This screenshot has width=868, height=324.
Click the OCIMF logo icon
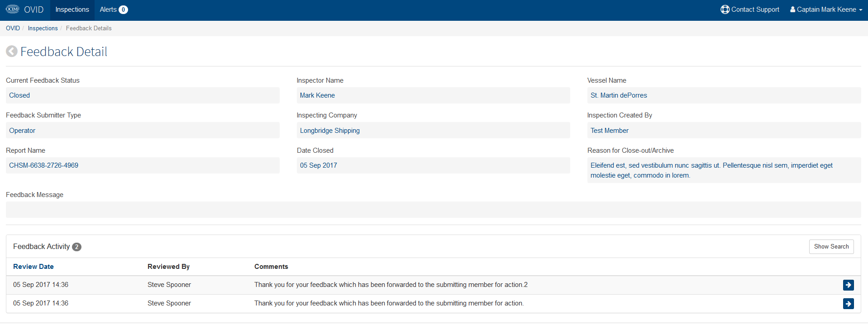(13, 9)
